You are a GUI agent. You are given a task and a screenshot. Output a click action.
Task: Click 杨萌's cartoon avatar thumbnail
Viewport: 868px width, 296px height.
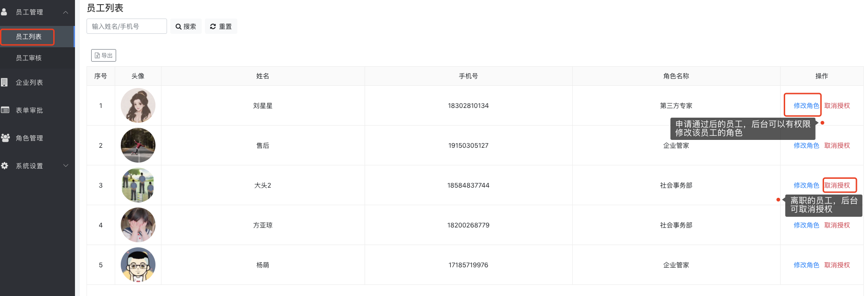(x=138, y=265)
